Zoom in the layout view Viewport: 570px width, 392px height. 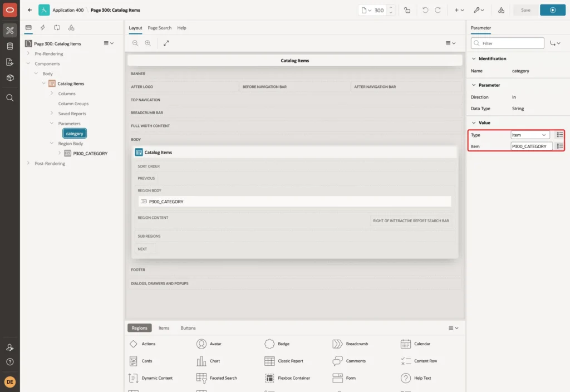pyautogui.click(x=148, y=43)
